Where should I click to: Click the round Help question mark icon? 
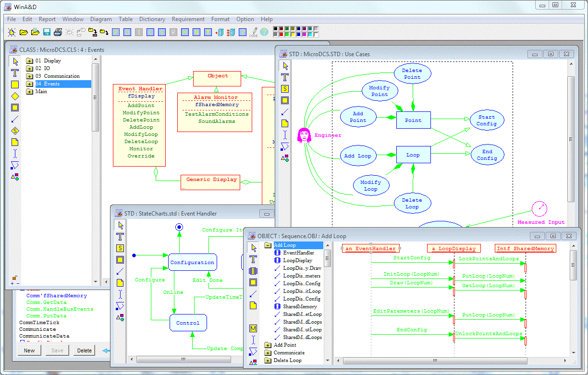point(264,32)
